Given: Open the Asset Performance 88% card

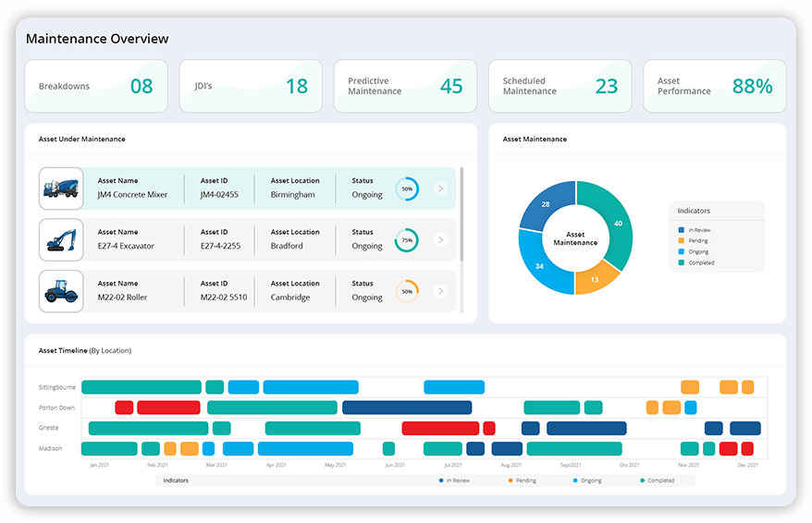Looking at the screenshot, I should pyautogui.click(x=714, y=87).
